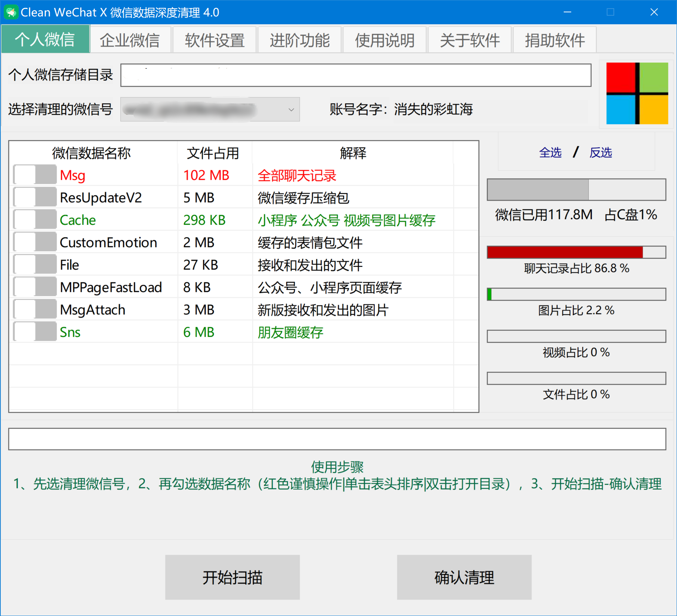
Task: Click the 27 KB size cell
Action: click(x=201, y=265)
